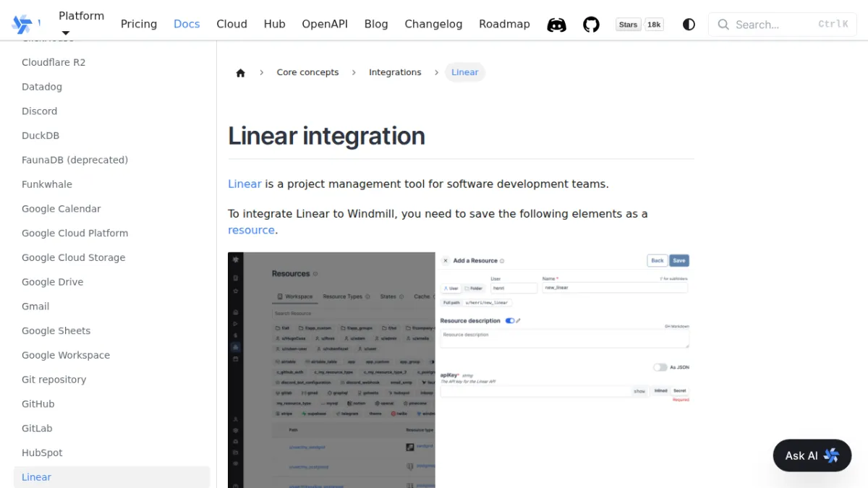The height and width of the screenshot is (488, 868).
Task: Select the Docs nav item
Action: (x=187, y=24)
